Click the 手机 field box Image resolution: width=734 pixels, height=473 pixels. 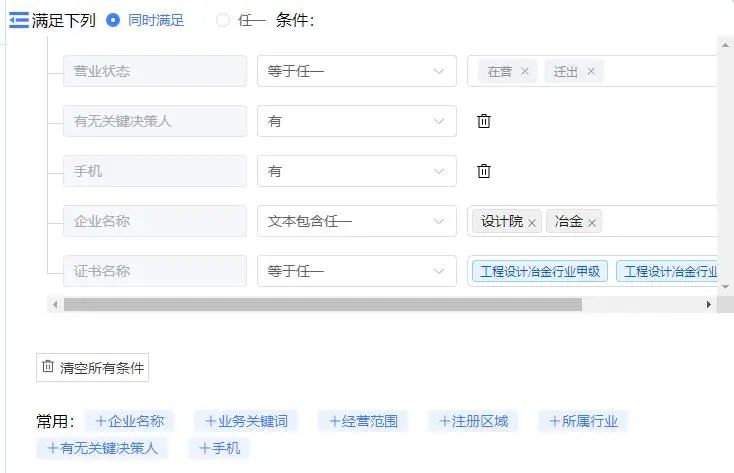155,171
